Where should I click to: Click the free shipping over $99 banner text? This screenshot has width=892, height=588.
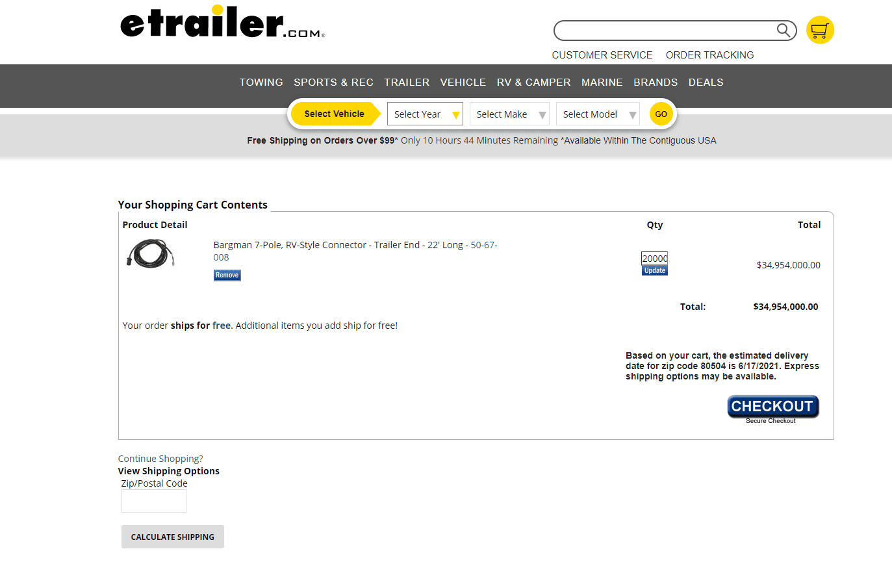pyautogui.click(x=481, y=140)
